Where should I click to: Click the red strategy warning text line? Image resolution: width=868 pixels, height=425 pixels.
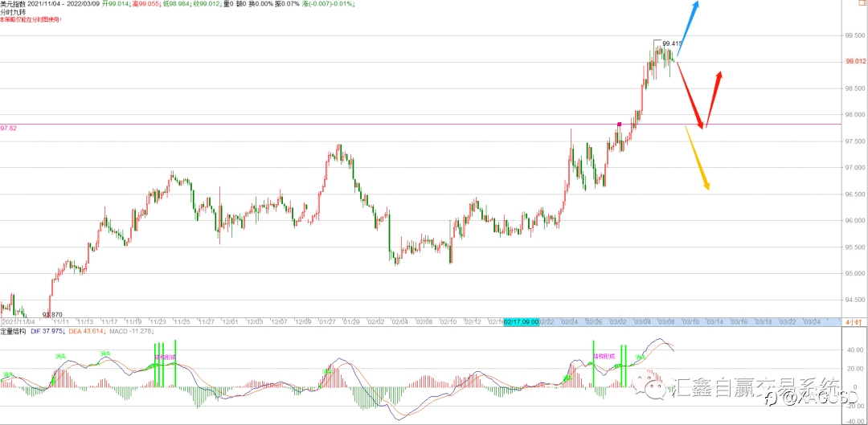(x=31, y=19)
